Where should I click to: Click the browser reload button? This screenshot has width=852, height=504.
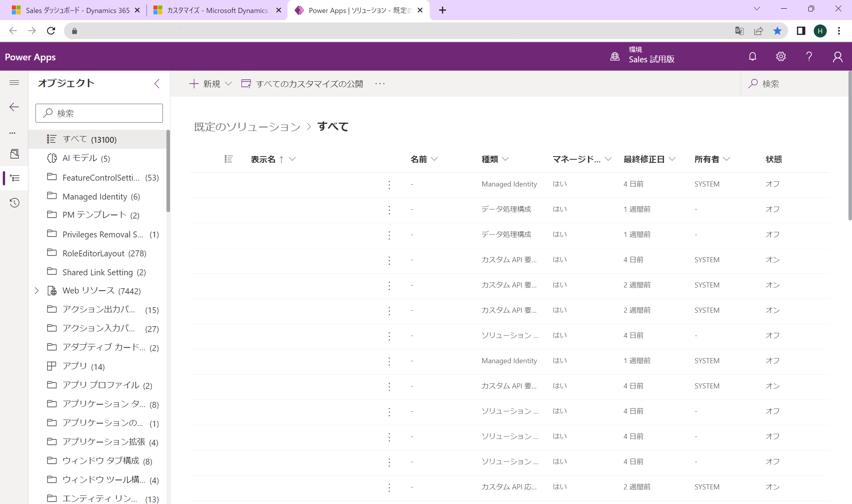[51, 31]
